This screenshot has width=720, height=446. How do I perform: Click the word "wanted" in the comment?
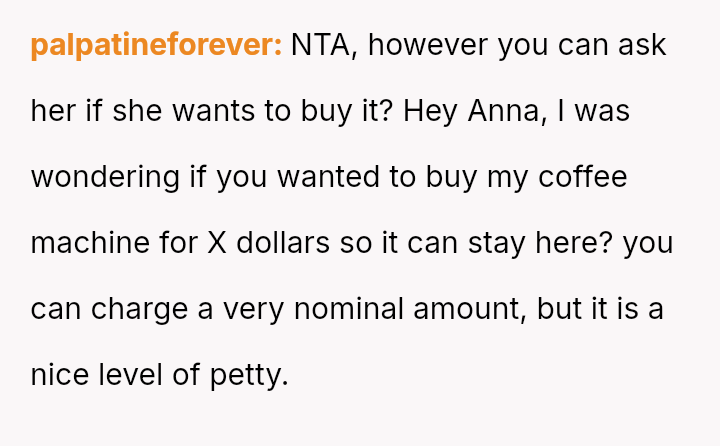coord(325,177)
